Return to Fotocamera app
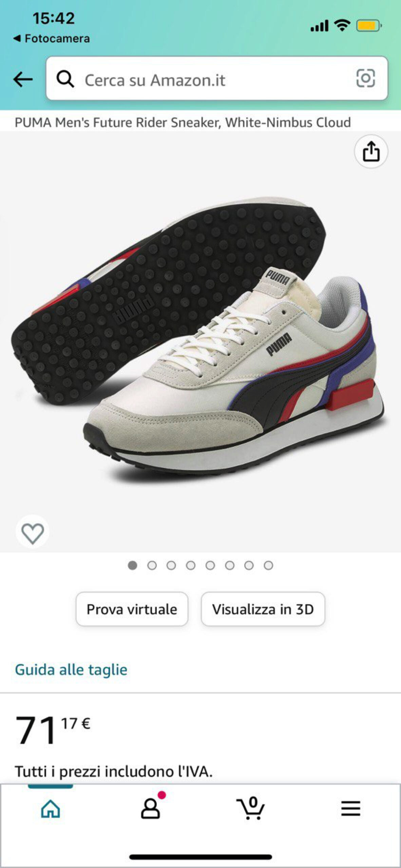The height and width of the screenshot is (868, 401). [52, 39]
